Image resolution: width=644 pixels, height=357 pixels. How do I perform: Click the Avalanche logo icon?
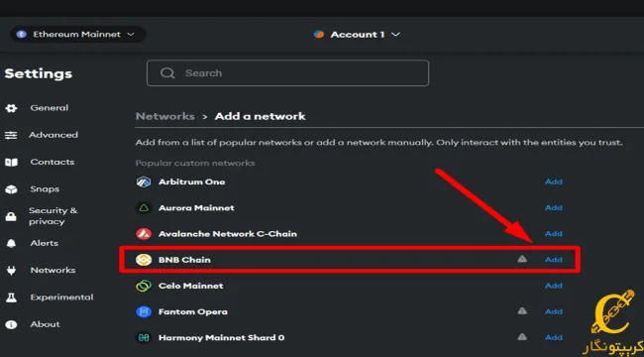(x=144, y=234)
